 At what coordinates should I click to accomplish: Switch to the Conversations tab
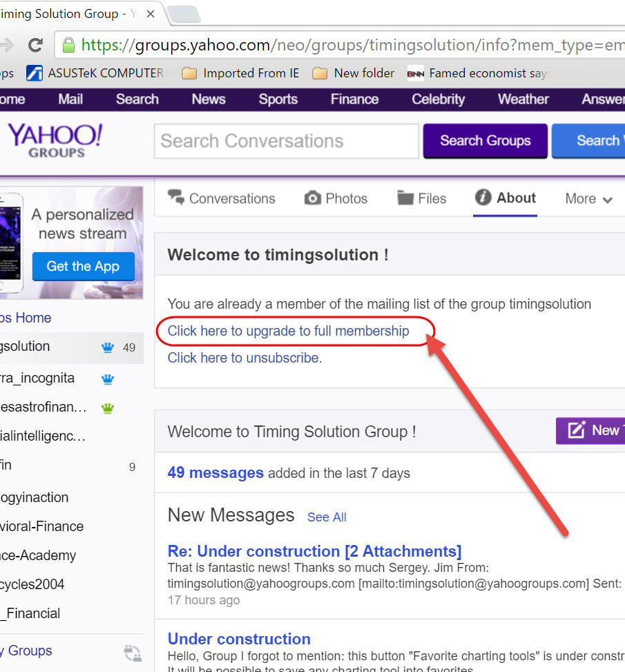point(222,199)
